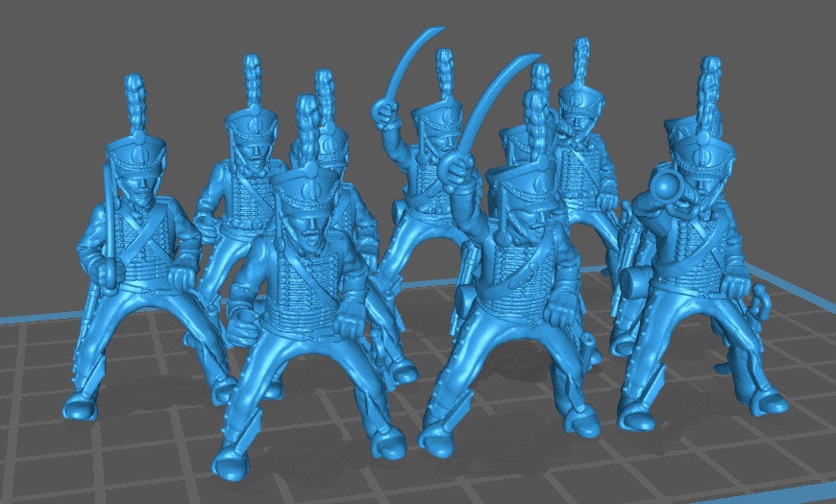Click the front-center soldier's shako hat
This screenshot has width=836, height=504.
[519, 184]
